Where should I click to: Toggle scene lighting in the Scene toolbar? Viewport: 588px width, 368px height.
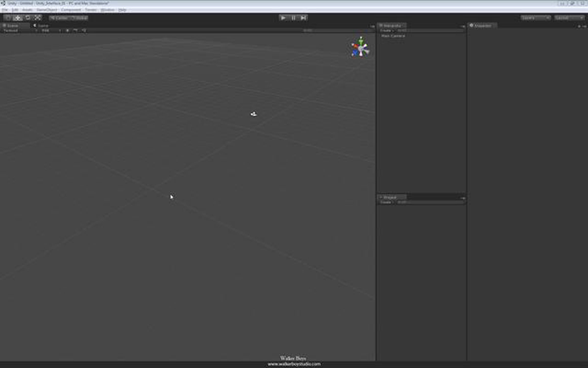tap(68, 31)
